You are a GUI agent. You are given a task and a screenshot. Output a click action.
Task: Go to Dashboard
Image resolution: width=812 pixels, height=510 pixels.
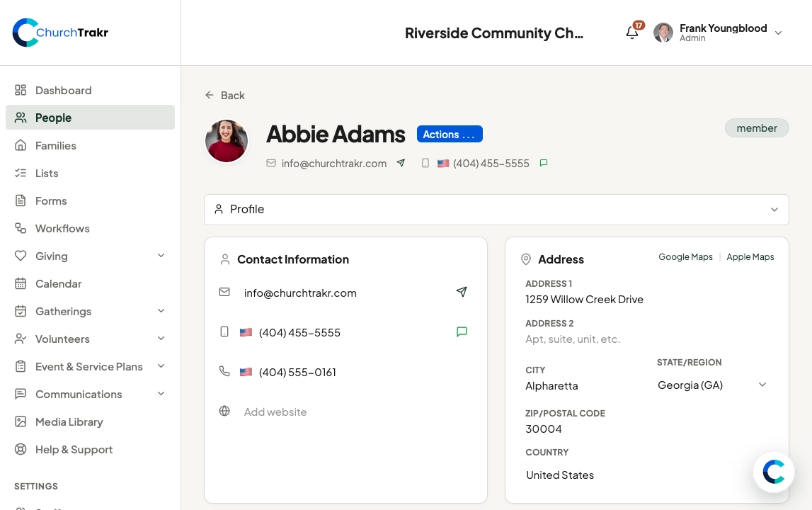click(x=90, y=90)
